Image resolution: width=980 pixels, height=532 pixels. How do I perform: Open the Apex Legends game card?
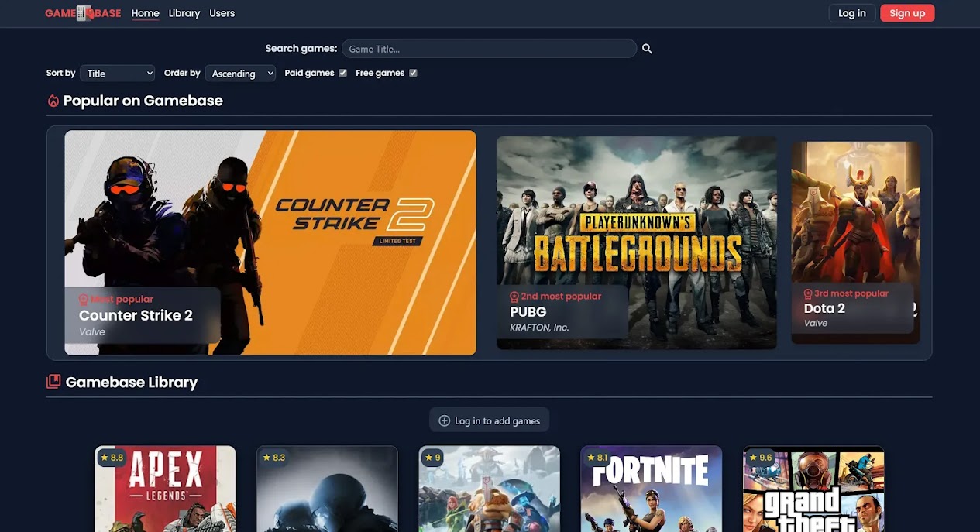165,489
